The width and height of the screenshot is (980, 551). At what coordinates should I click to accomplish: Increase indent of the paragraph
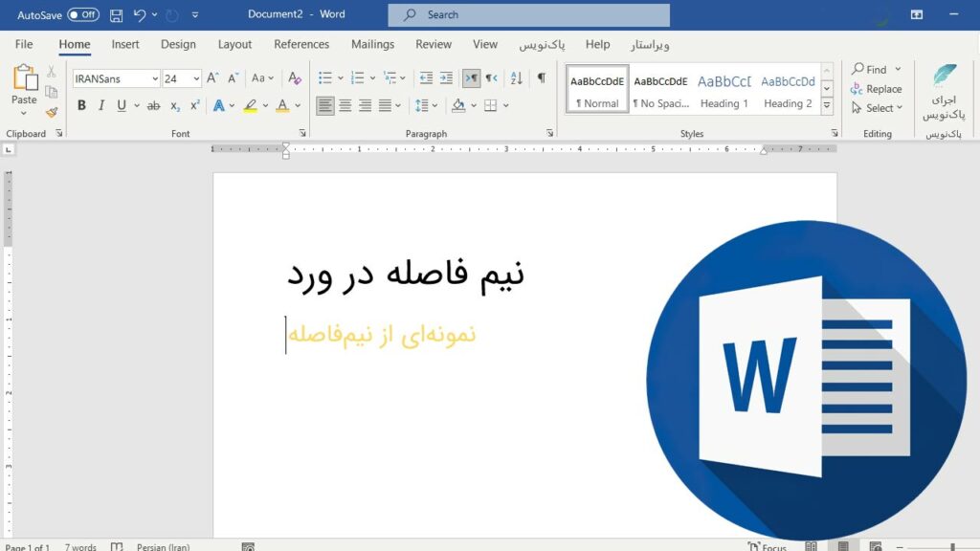point(446,78)
